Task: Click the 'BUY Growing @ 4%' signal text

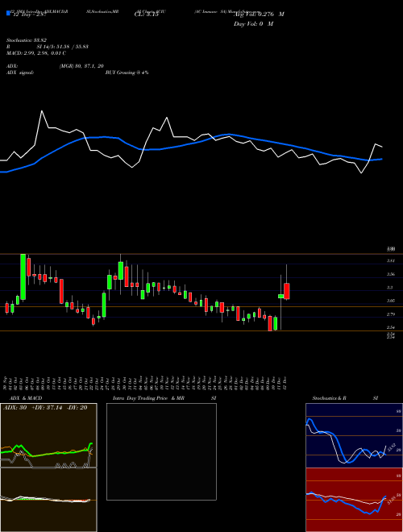Action: point(127,73)
